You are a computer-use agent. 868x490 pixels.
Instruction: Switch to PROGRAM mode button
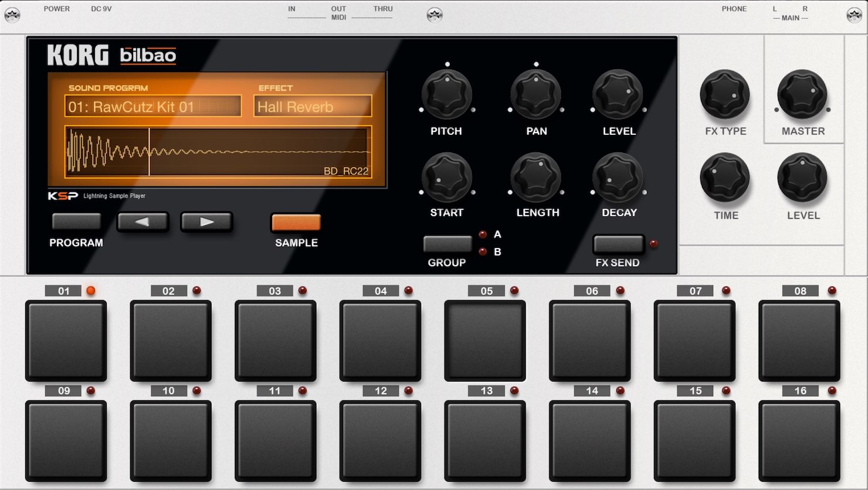click(x=77, y=222)
